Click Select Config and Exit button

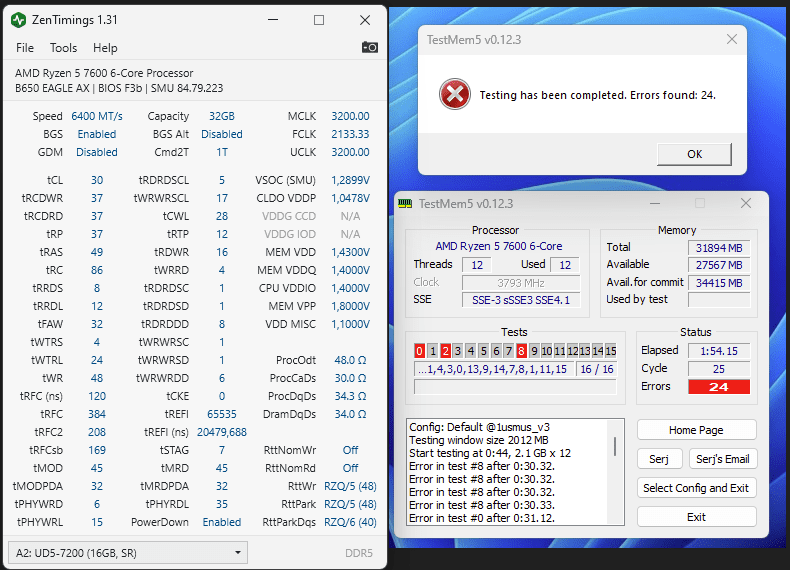[696, 488]
